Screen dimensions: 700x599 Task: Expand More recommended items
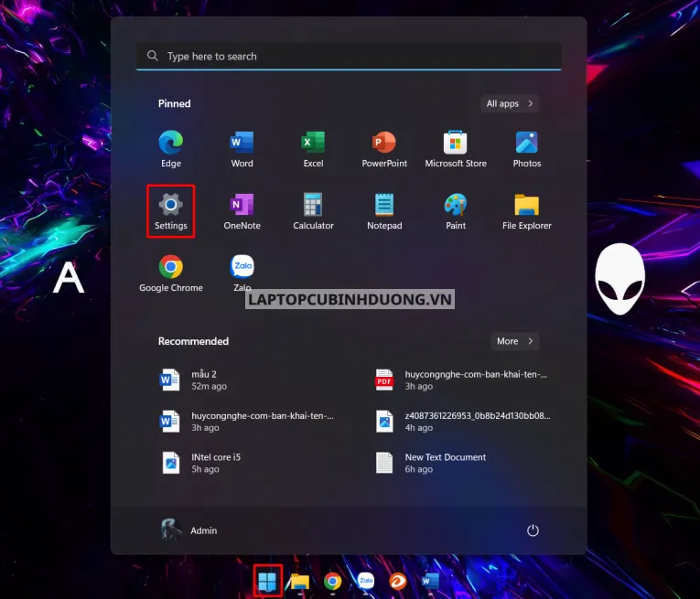pos(515,341)
